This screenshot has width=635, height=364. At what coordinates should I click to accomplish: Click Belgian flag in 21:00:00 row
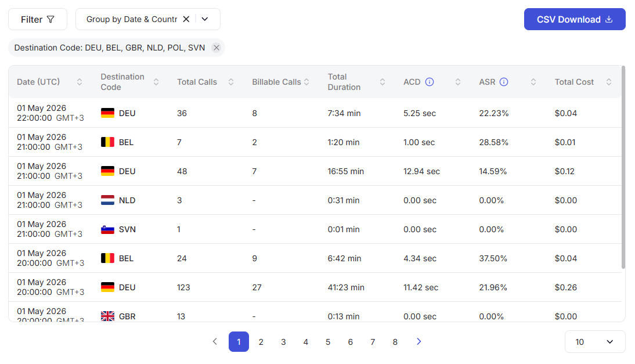point(107,142)
